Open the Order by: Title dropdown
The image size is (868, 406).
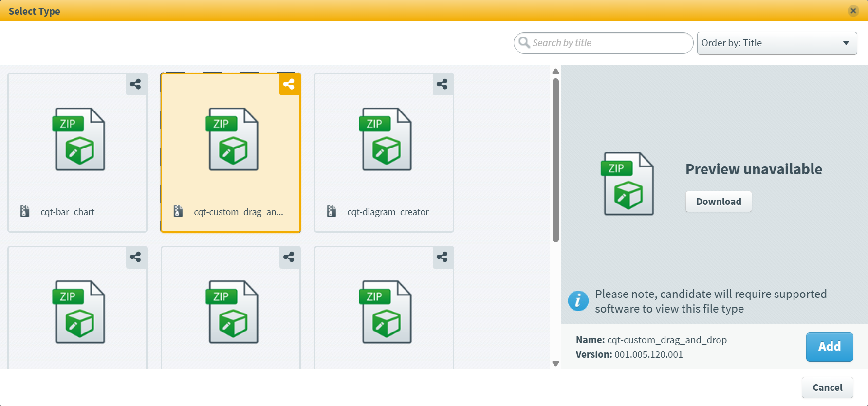[776, 43]
